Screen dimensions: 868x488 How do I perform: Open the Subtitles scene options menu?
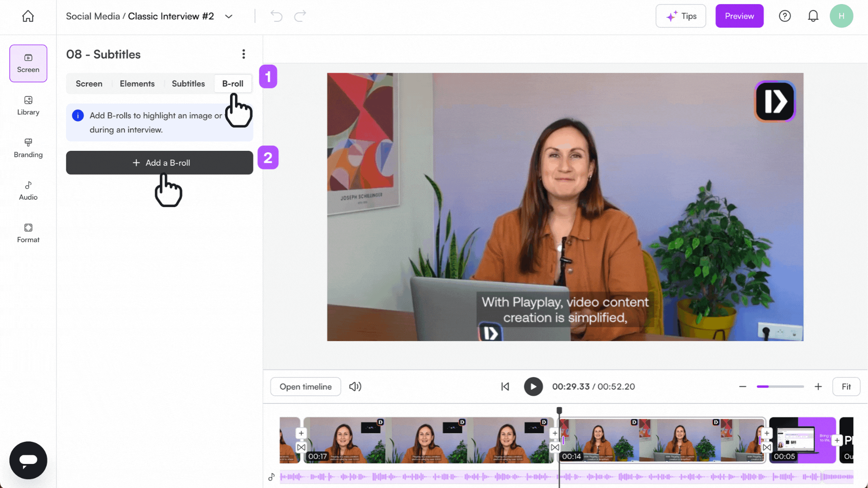click(244, 54)
